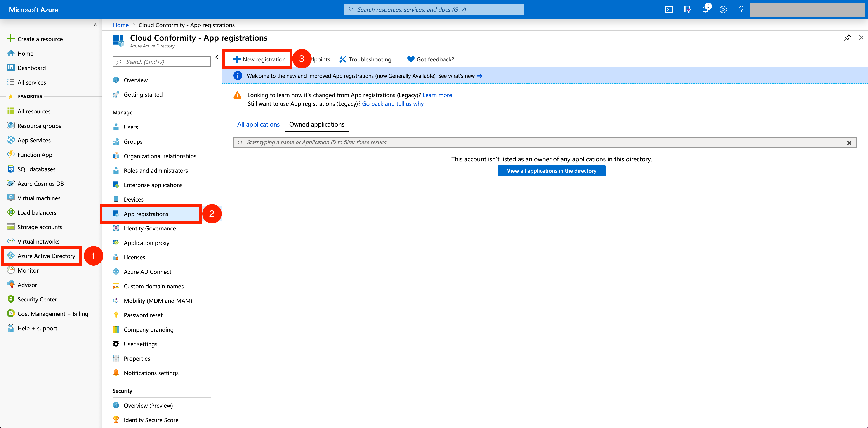This screenshot has height=428, width=868.
Task: Open the help question mark icon
Action: pyautogui.click(x=741, y=9)
